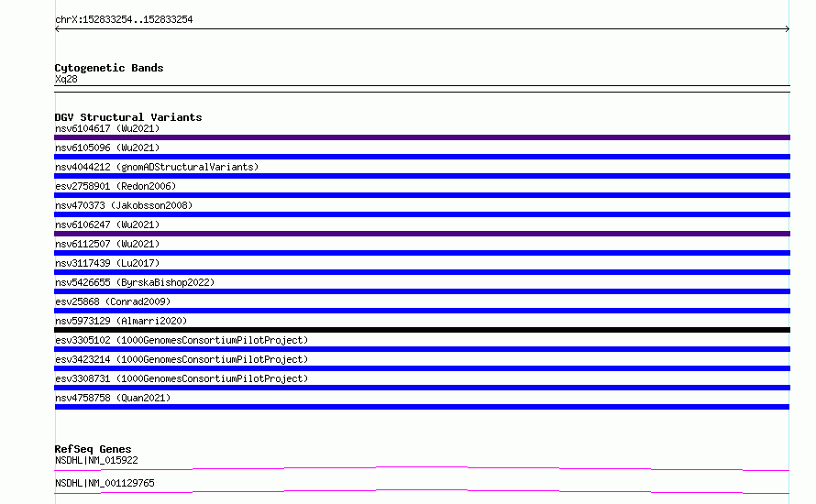
Task: Open the NSDHL|NM_001129765 transcript label
Action: point(105,483)
